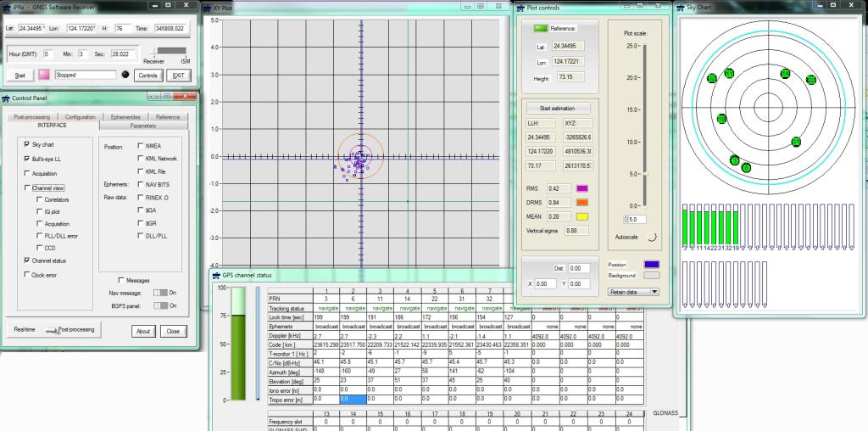The image size is (868, 431).
Task: Click the Time field showing 345808.022
Action: point(170,28)
